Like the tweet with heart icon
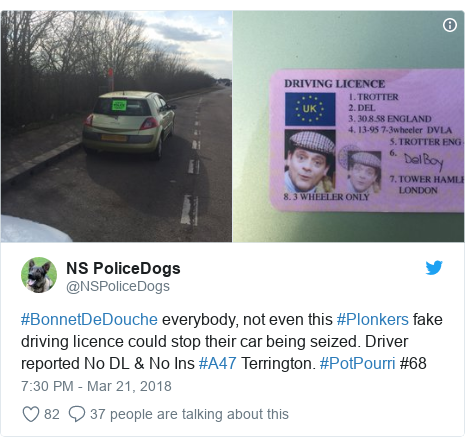Screen dimensions: 465x447 coord(31,414)
